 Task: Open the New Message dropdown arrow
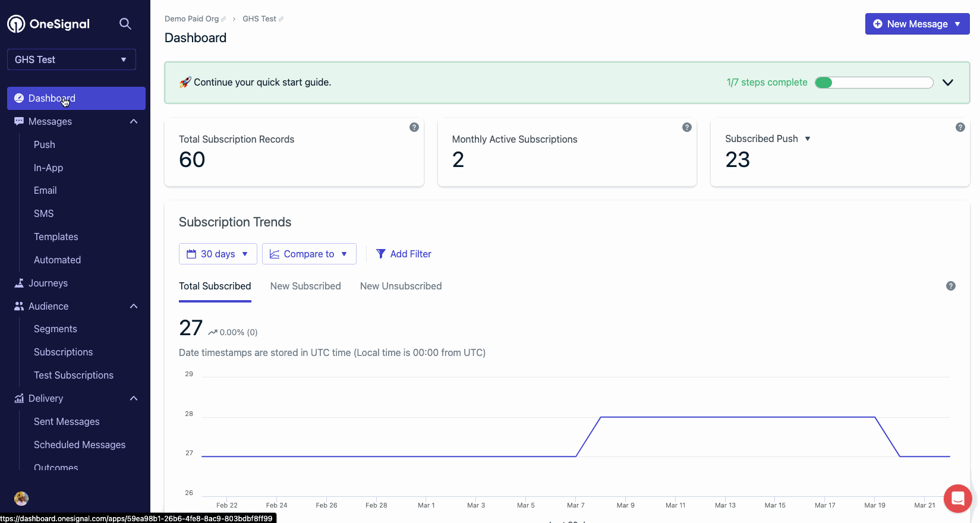click(957, 24)
